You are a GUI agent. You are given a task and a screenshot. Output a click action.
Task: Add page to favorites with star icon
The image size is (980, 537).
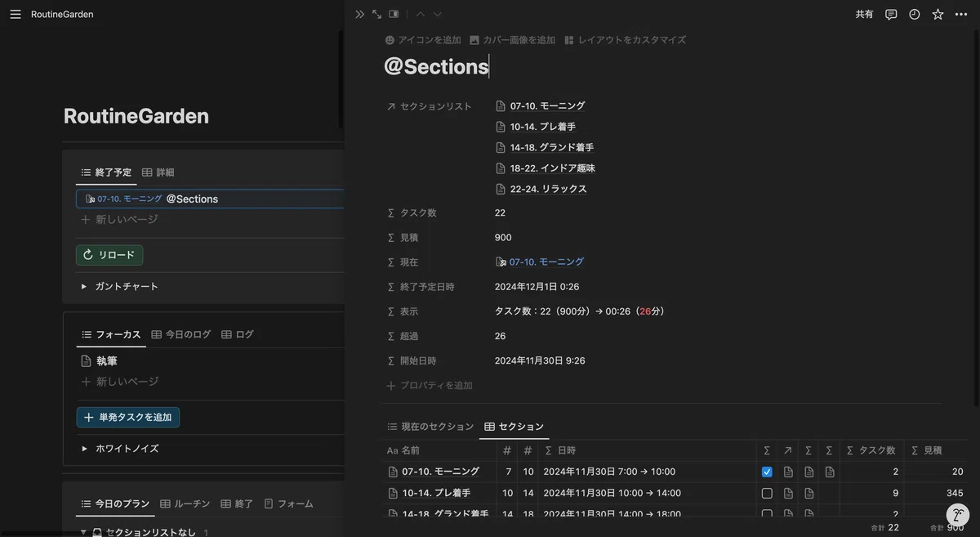938,15
